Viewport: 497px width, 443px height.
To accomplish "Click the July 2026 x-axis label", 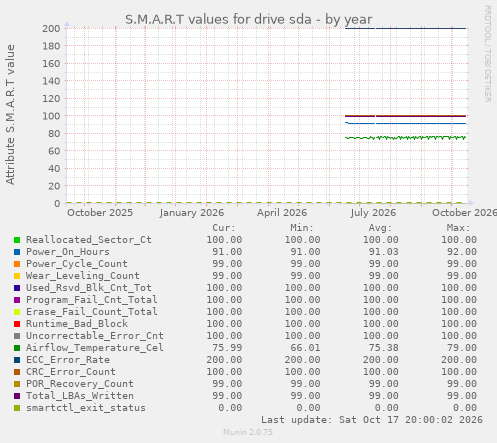I will 373,213.
